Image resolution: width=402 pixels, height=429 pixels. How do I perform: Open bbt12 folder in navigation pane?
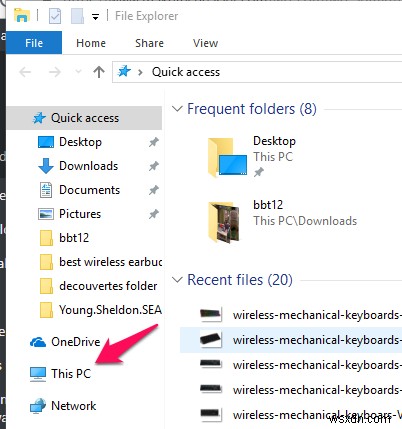(74, 238)
